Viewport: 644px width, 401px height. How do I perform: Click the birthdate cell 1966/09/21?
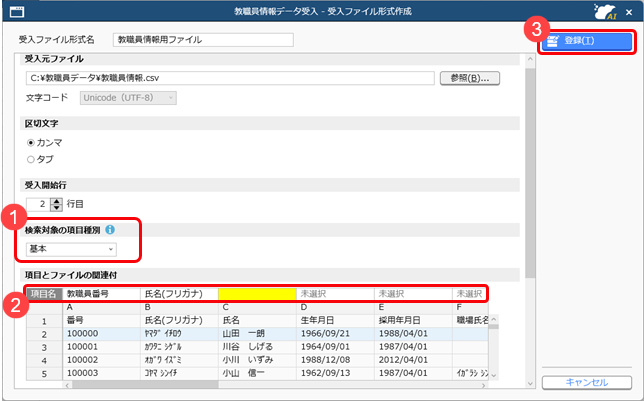[x=335, y=334]
